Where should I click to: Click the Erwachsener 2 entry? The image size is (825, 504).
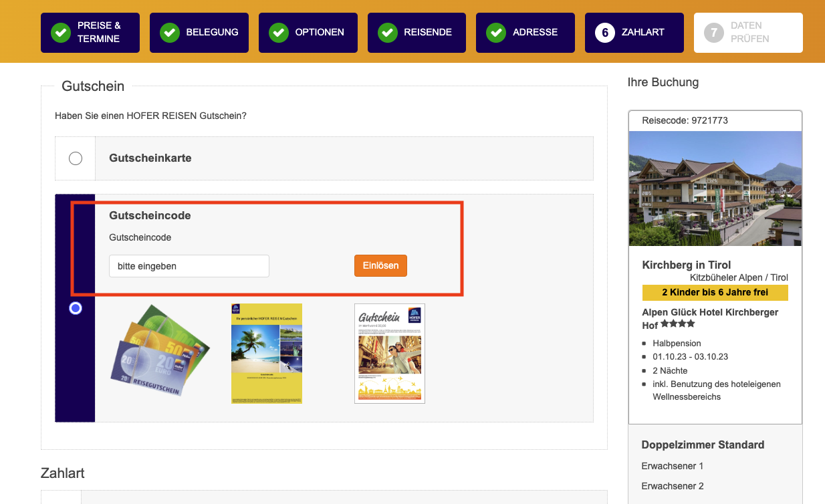pos(673,486)
